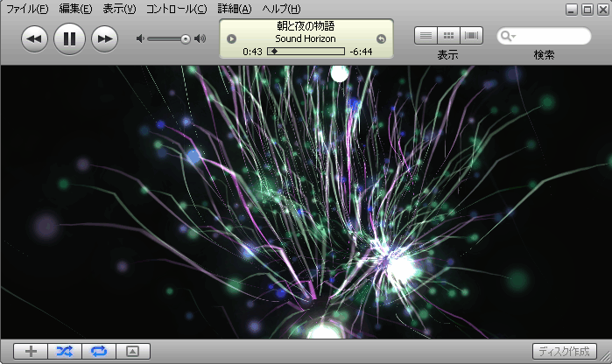Add a new playlist with plus button
This screenshot has height=364, width=612.
click(x=31, y=351)
